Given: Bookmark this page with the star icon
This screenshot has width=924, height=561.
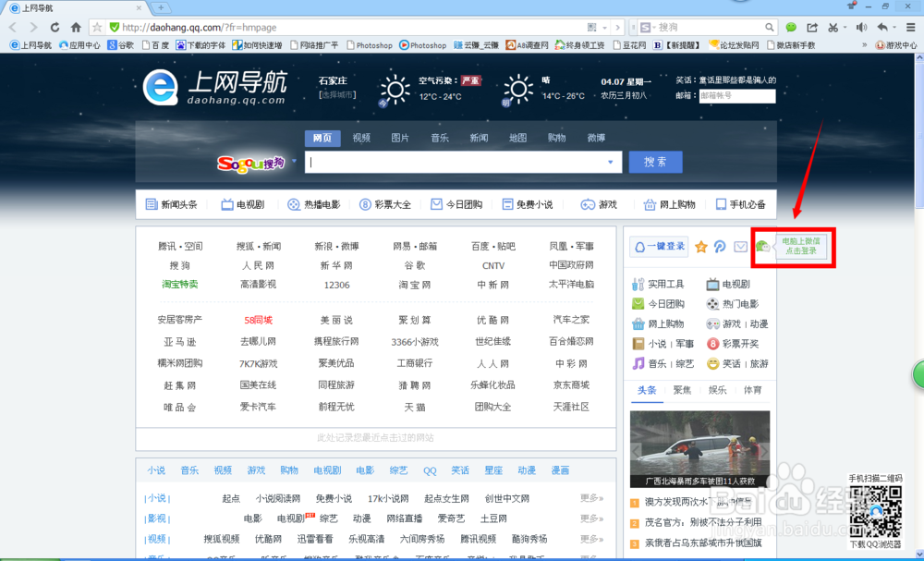Looking at the screenshot, I should click(x=97, y=27).
